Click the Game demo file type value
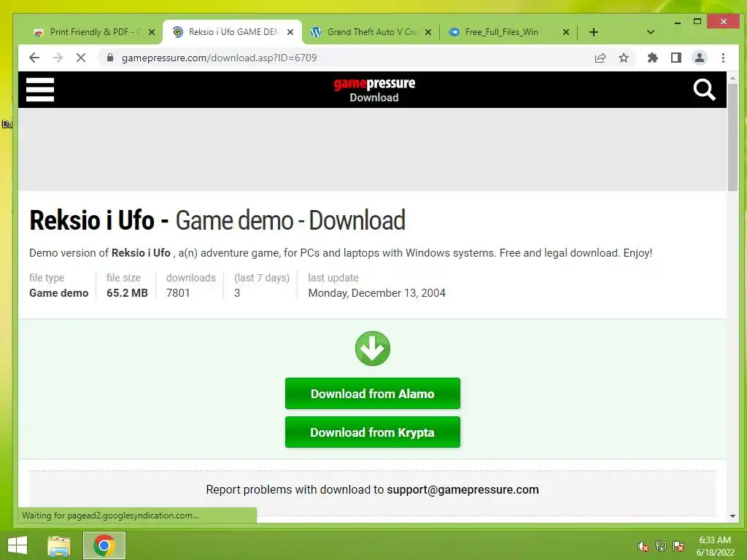Screen dimensions: 747x560 tap(58, 293)
